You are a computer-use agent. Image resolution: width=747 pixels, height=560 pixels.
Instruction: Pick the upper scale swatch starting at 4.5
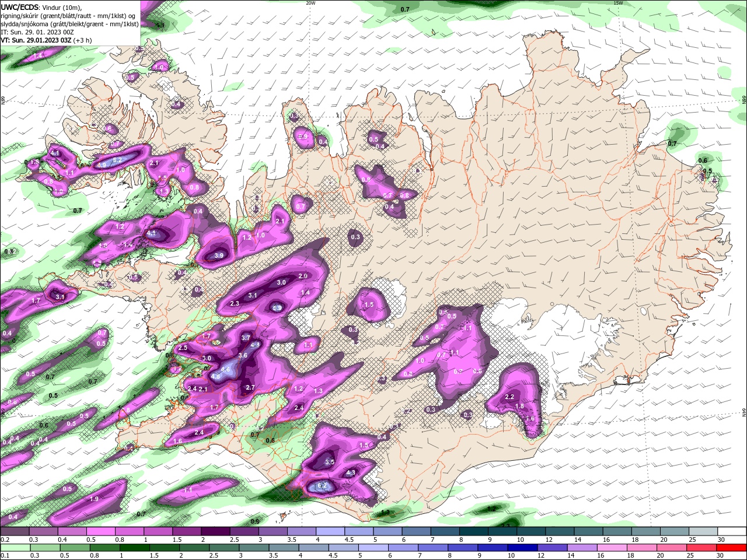[358, 531]
